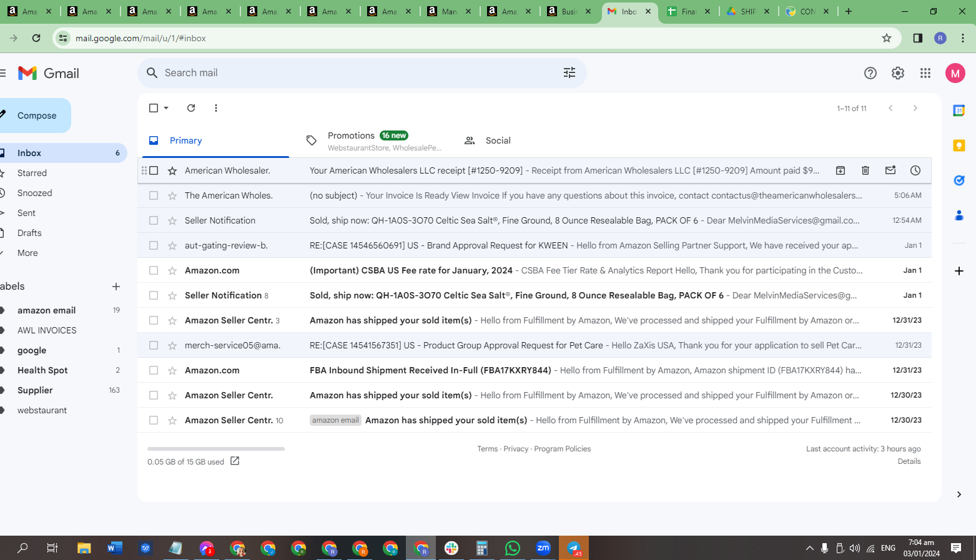Check the Pet Care approval request email
976x560 pixels.
click(154, 345)
